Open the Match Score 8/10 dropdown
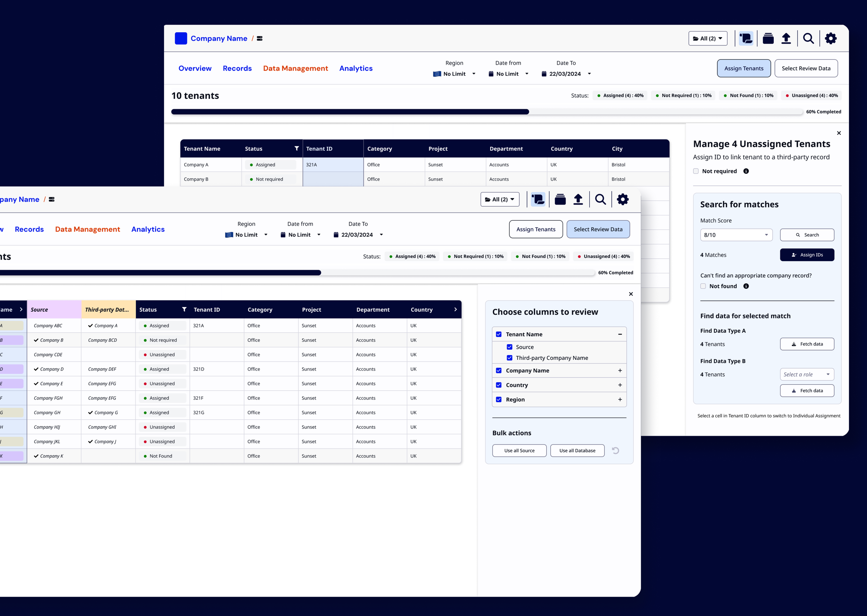Viewport: 867px width, 616px height. click(x=736, y=235)
